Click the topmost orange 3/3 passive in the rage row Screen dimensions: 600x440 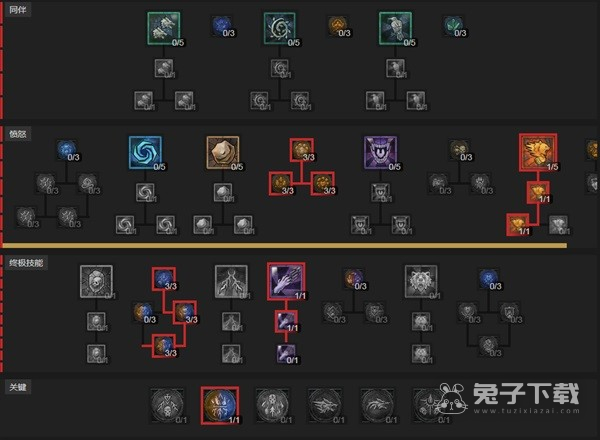click(302, 150)
